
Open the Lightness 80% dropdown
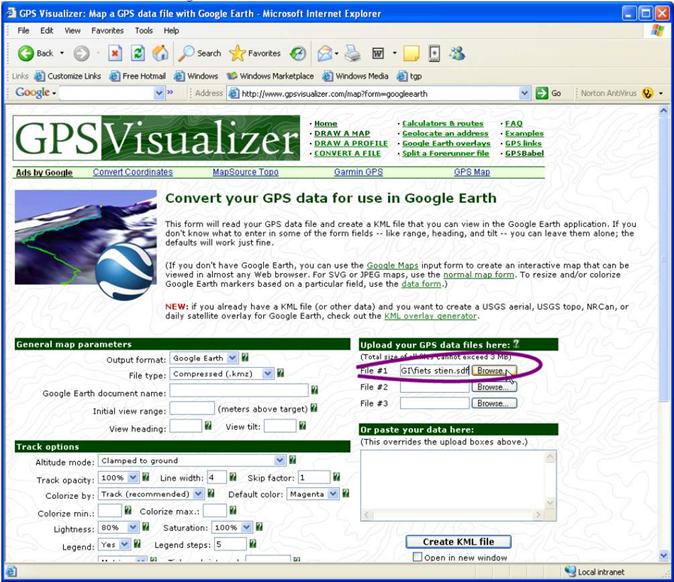(x=118, y=527)
